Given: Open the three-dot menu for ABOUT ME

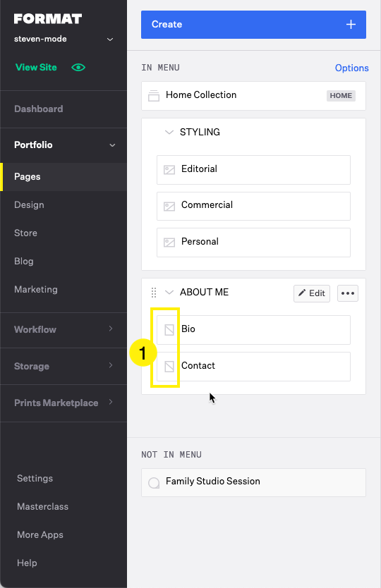Looking at the screenshot, I should pyautogui.click(x=348, y=293).
